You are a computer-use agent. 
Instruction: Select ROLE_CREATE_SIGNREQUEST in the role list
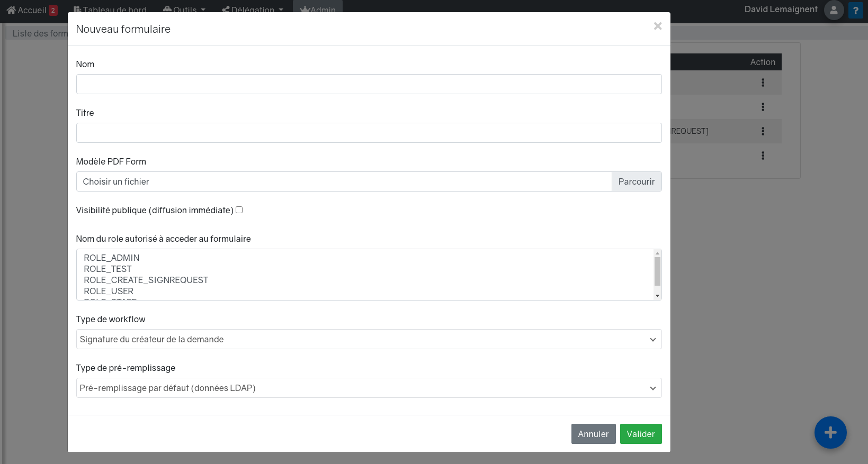(146, 280)
